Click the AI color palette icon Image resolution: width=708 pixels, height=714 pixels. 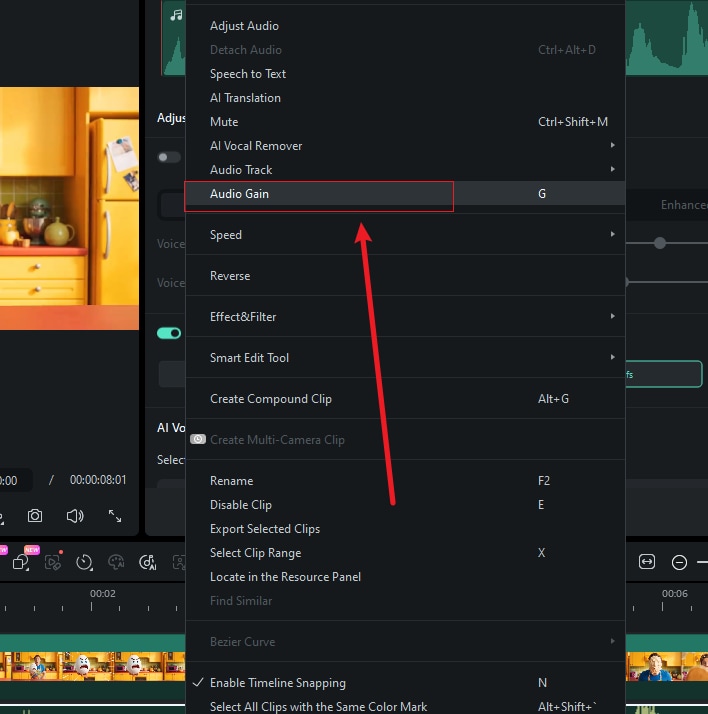point(116,562)
